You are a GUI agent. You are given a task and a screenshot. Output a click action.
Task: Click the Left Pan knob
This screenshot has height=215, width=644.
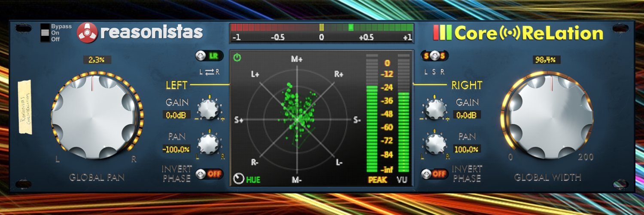[x=208, y=143]
